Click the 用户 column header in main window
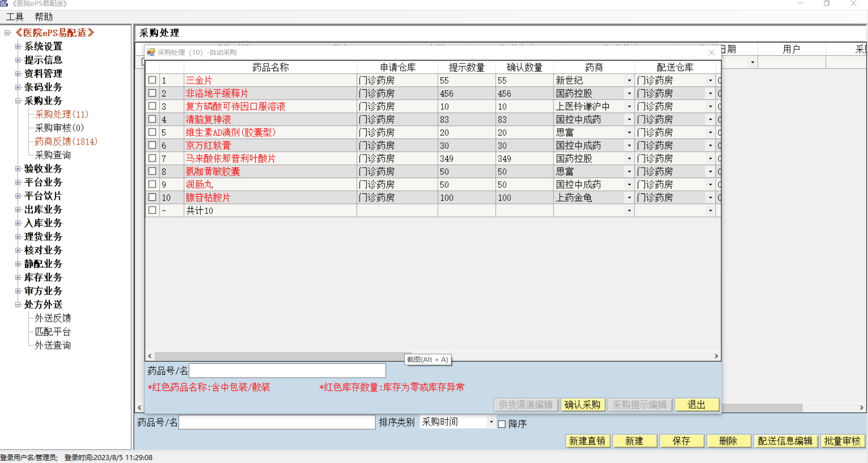 pos(791,49)
